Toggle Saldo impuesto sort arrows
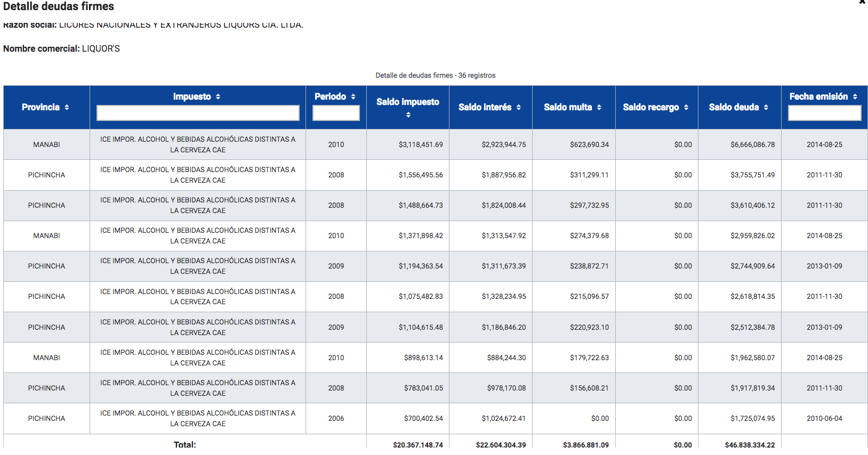The height and width of the screenshot is (455, 868). click(408, 115)
